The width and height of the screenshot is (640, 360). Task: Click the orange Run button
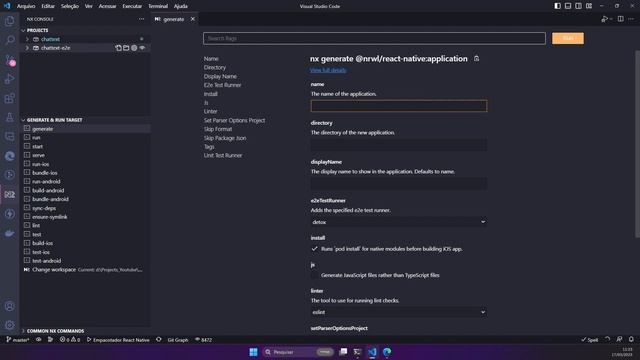tap(568, 38)
